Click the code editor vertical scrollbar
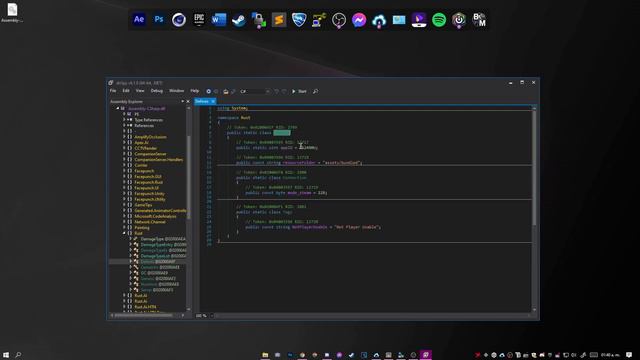Image resolution: width=640 pixels, height=360 pixels. tap(534, 167)
